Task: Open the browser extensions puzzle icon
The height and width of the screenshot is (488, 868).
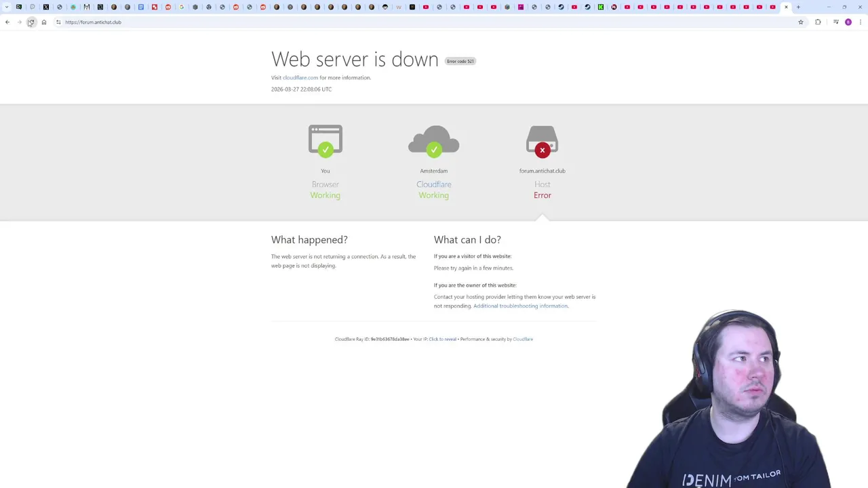Action: click(x=818, y=22)
